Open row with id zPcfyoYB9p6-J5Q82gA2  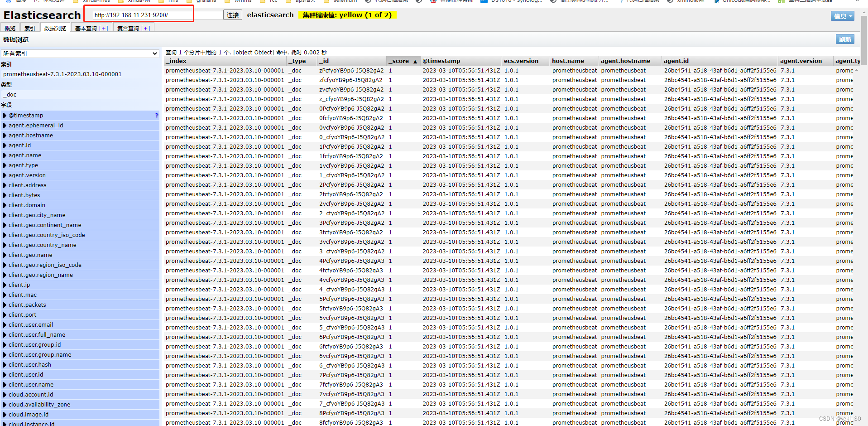point(509,71)
